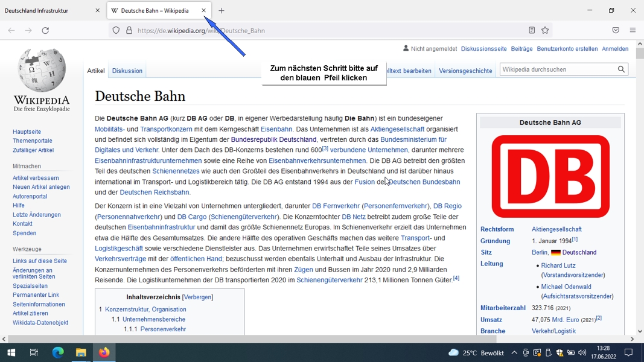This screenshot has height=362, width=644.
Task: Click the tracking protection shield icon
Action: pos(116,30)
